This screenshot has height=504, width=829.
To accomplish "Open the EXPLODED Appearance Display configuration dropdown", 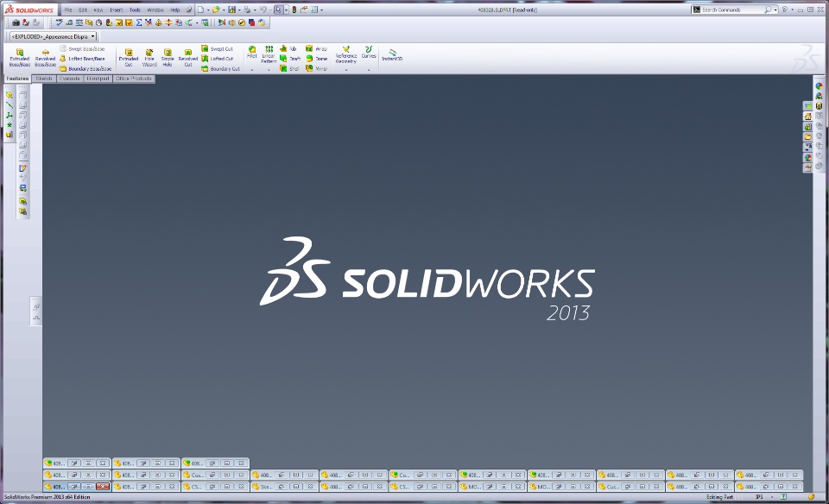I will [53, 36].
